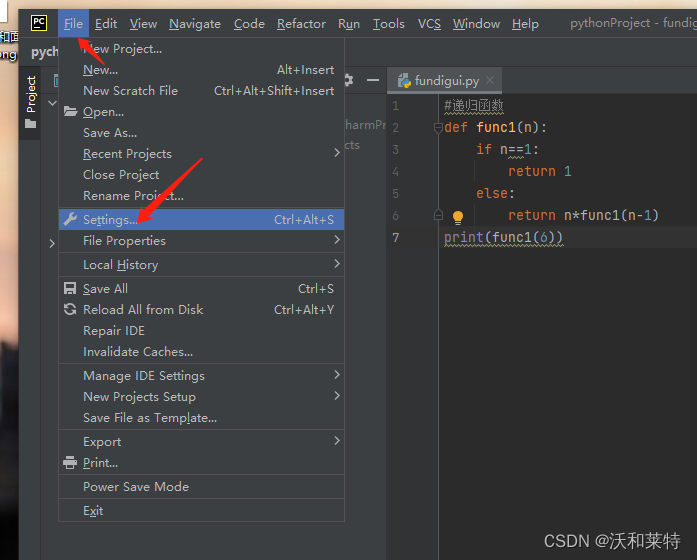
Task: Open project panel gear settings icon
Action: click(x=349, y=80)
